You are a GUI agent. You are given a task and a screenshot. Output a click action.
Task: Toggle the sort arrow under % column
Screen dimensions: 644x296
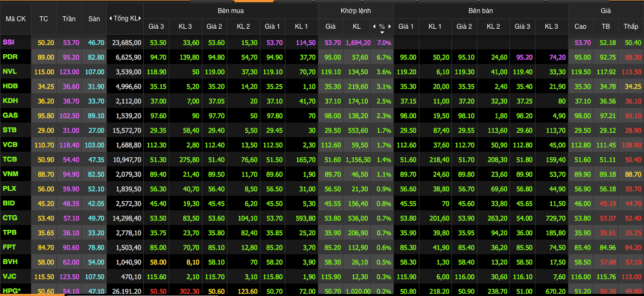[x=382, y=32]
